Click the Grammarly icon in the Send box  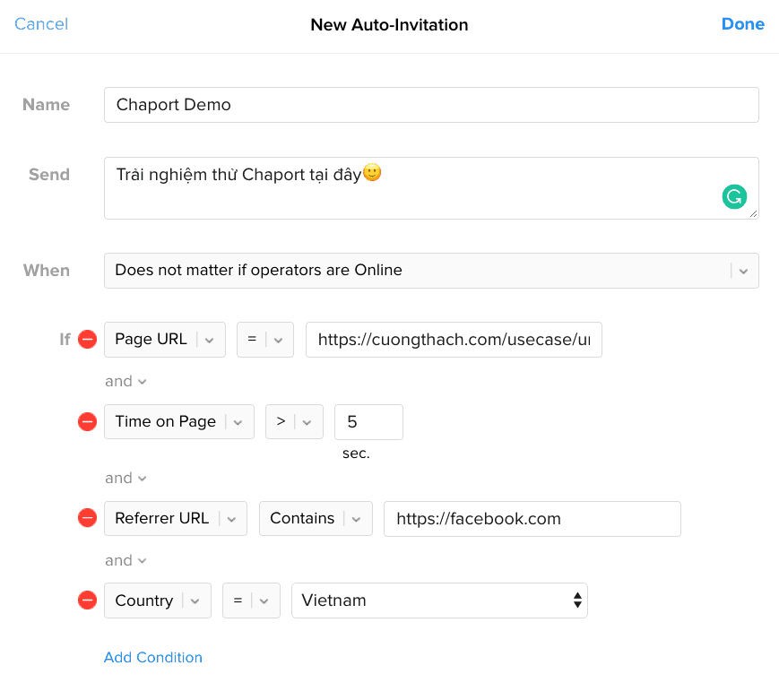pyautogui.click(x=734, y=197)
